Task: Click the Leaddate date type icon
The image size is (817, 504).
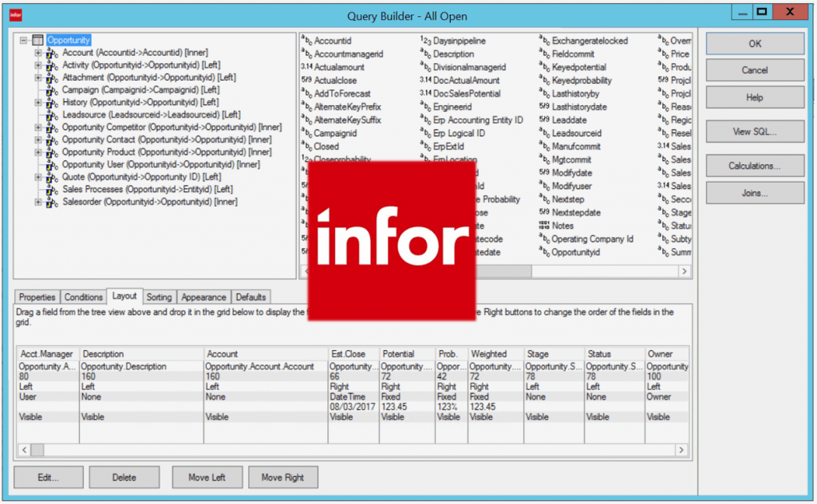Action: coord(544,120)
